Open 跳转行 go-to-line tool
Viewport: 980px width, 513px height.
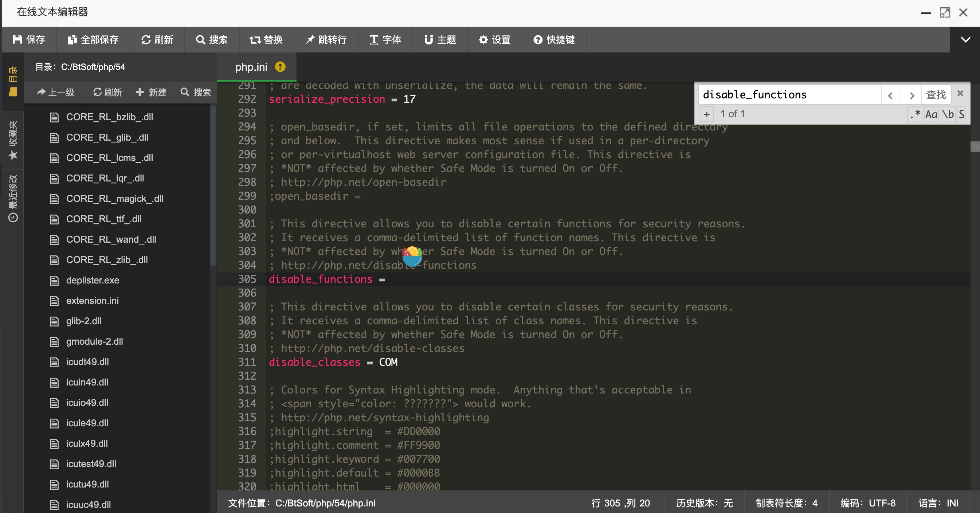(326, 40)
